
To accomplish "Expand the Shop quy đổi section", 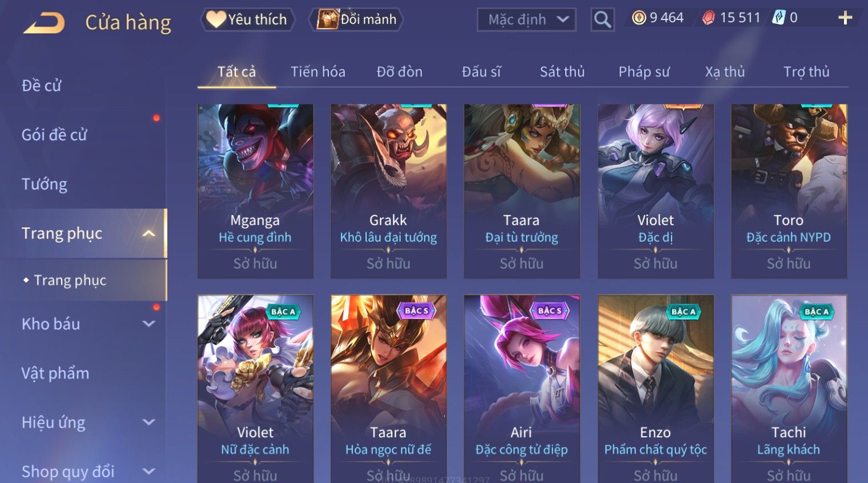I will [148, 472].
